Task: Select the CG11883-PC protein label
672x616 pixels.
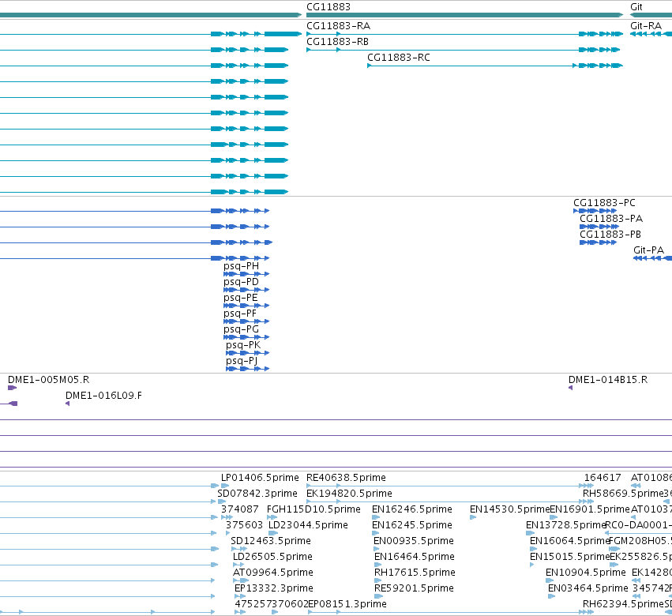Action: (604, 203)
